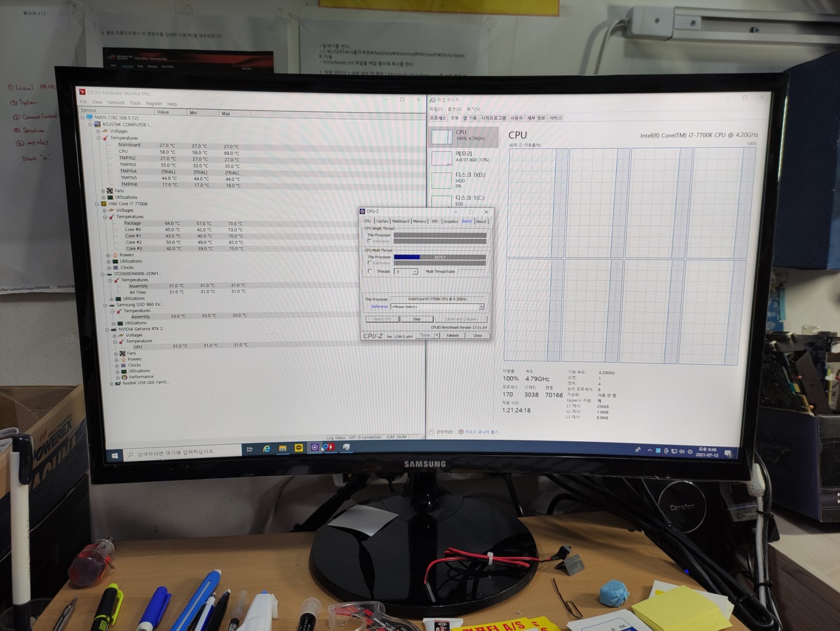Open the View menu in Hardware Monitor

[x=96, y=102]
